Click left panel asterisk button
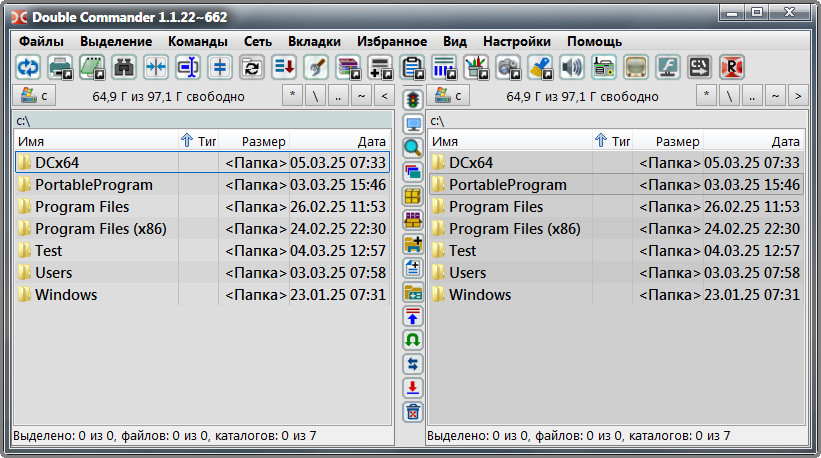The width and height of the screenshot is (821, 458). 292,96
